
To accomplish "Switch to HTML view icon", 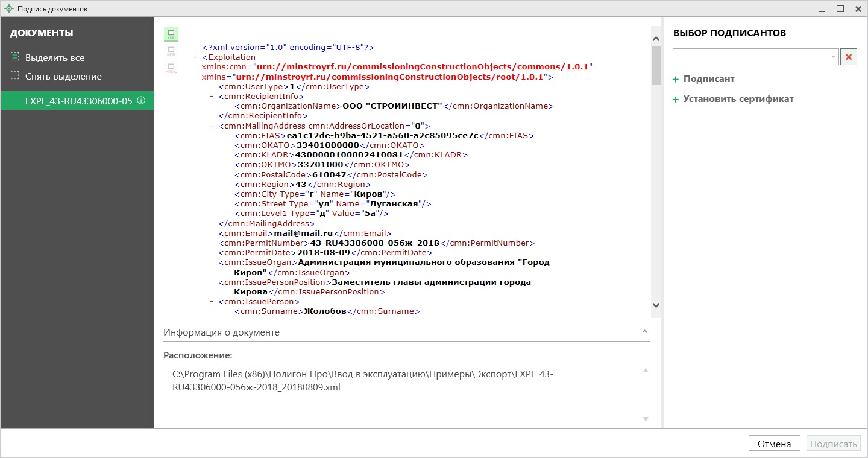I will (171, 68).
